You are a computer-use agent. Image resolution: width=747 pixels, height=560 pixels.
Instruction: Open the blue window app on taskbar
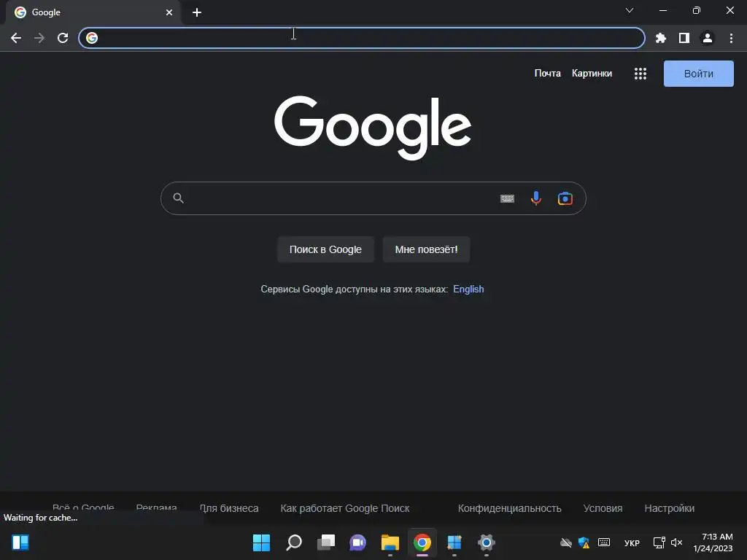pos(454,542)
